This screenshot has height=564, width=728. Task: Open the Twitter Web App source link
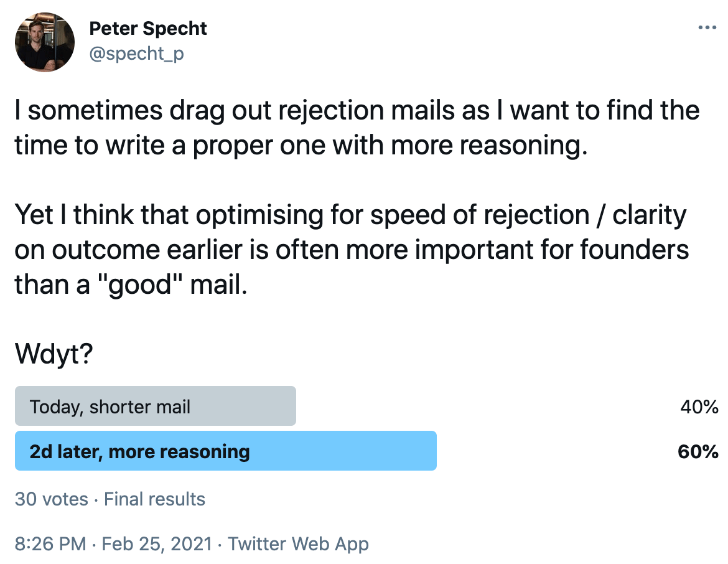coord(298,543)
